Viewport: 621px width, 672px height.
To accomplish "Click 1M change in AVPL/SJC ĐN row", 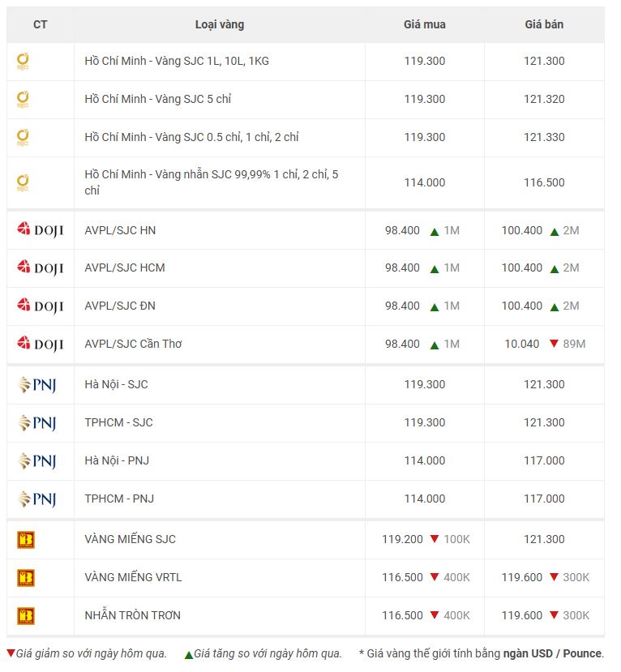I will 452,306.
